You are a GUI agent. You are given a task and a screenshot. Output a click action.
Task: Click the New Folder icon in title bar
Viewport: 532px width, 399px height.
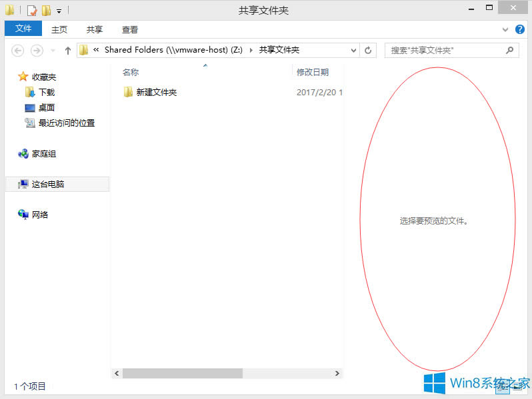click(x=46, y=11)
